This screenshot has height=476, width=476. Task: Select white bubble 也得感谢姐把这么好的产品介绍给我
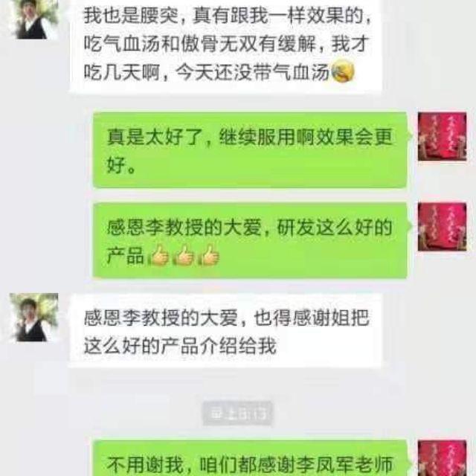tap(225, 331)
